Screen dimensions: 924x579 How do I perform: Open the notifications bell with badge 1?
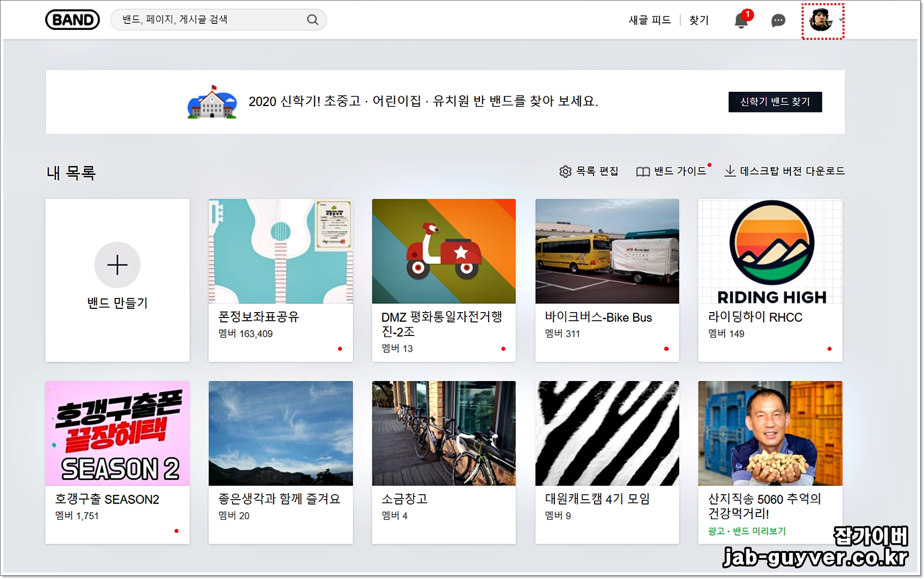coord(741,21)
